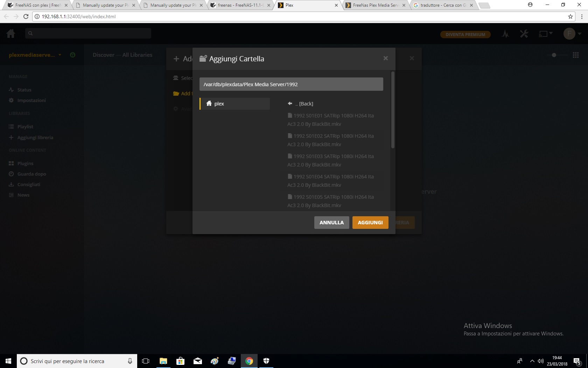Screen dimensions: 588x368
Task: Click the volume icon in tray
Action: pos(540,361)
